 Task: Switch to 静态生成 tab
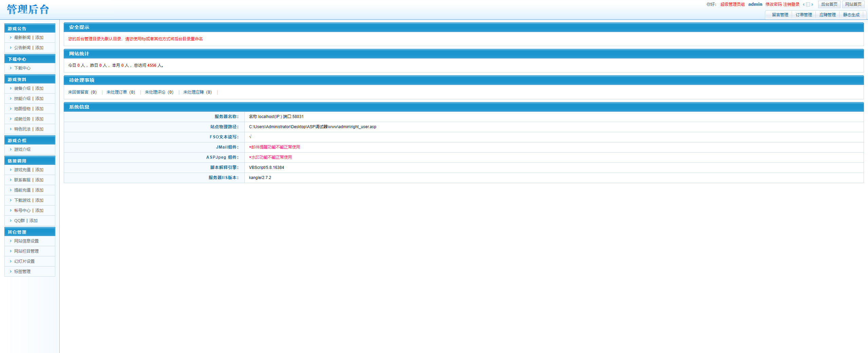[851, 15]
